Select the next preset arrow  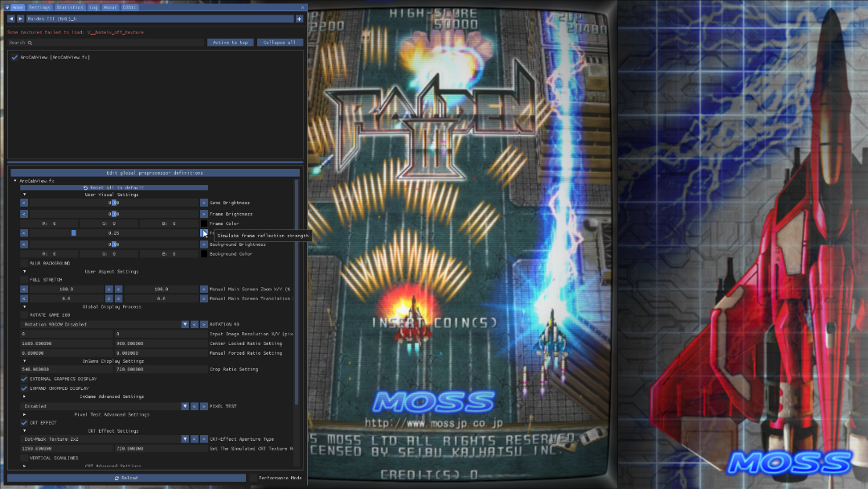[x=20, y=18]
